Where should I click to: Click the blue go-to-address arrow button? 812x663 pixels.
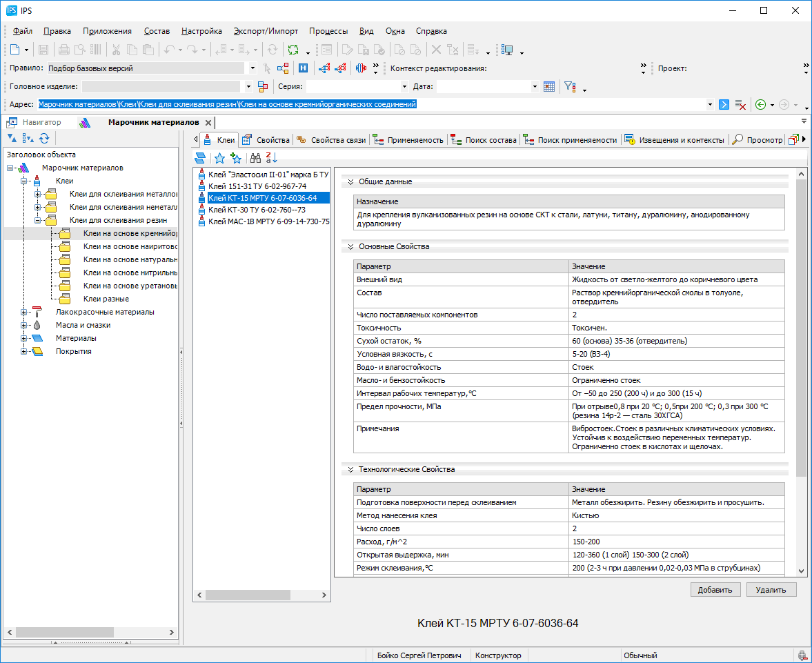pyautogui.click(x=724, y=105)
